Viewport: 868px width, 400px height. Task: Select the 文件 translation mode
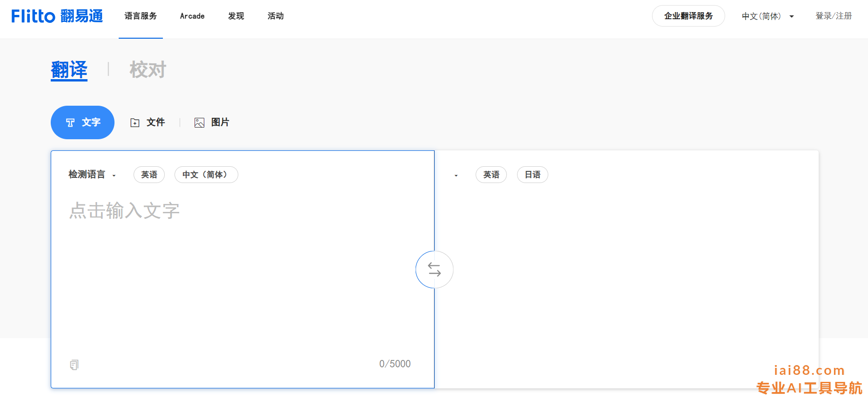point(147,122)
